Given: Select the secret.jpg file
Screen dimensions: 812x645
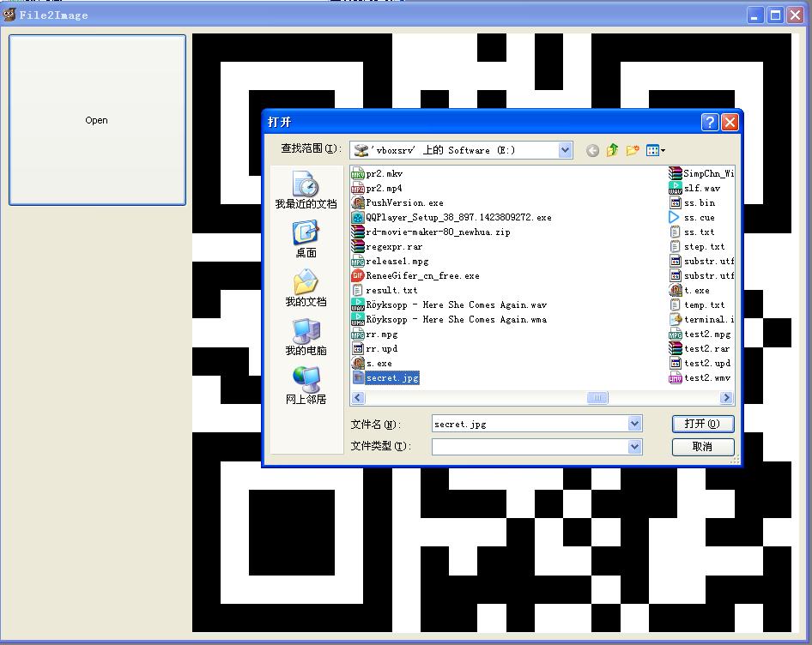Looking at the screenshot, I should click(385, 378).
